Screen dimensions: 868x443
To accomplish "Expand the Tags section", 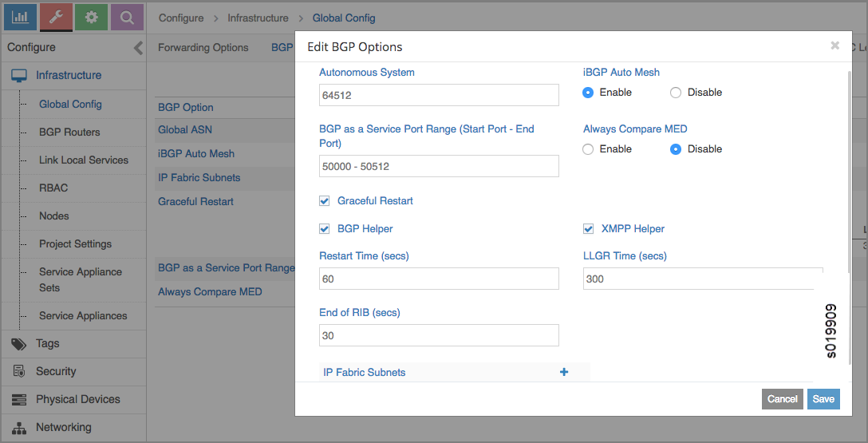I will coord(47,343).
